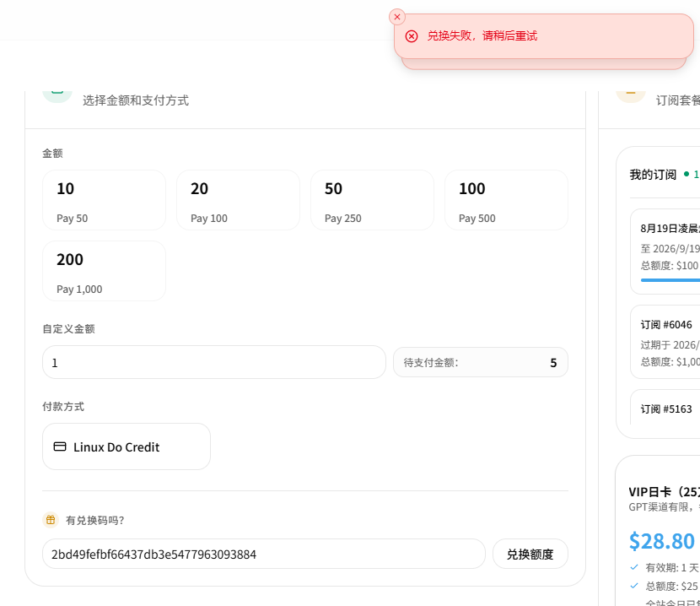Click the Pay 50 text
Image resolution: width=700 pixels, height=606 pixels.
point(73,219)
